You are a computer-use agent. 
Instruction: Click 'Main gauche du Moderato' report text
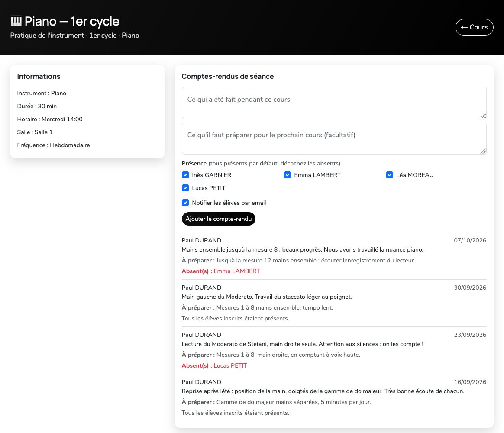click(x=267, y=297)
